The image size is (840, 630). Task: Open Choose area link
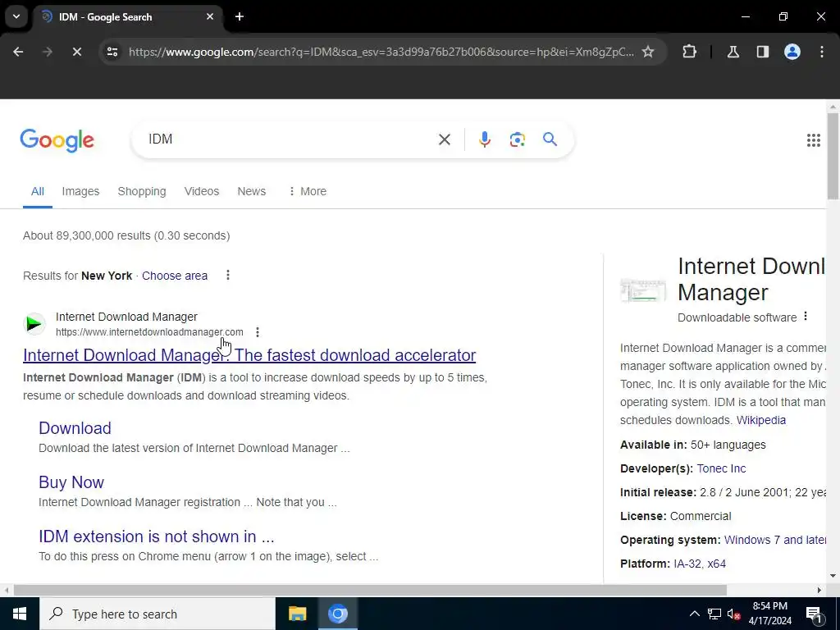175,276
